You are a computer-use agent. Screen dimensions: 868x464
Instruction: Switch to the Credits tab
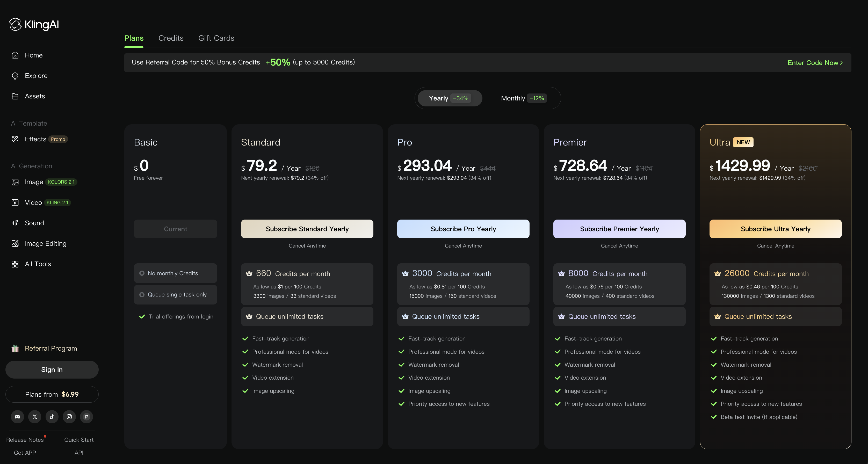[171, 38]
